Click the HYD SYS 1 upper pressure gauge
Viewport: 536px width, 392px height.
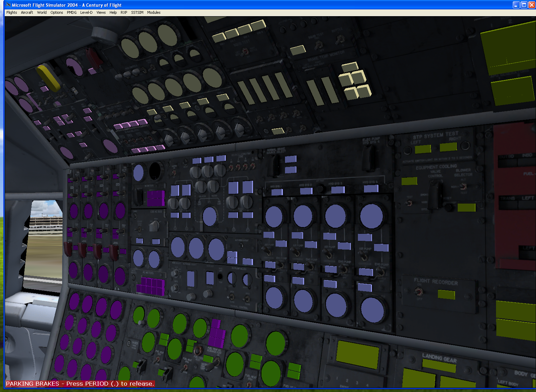[x=274, y=217]
